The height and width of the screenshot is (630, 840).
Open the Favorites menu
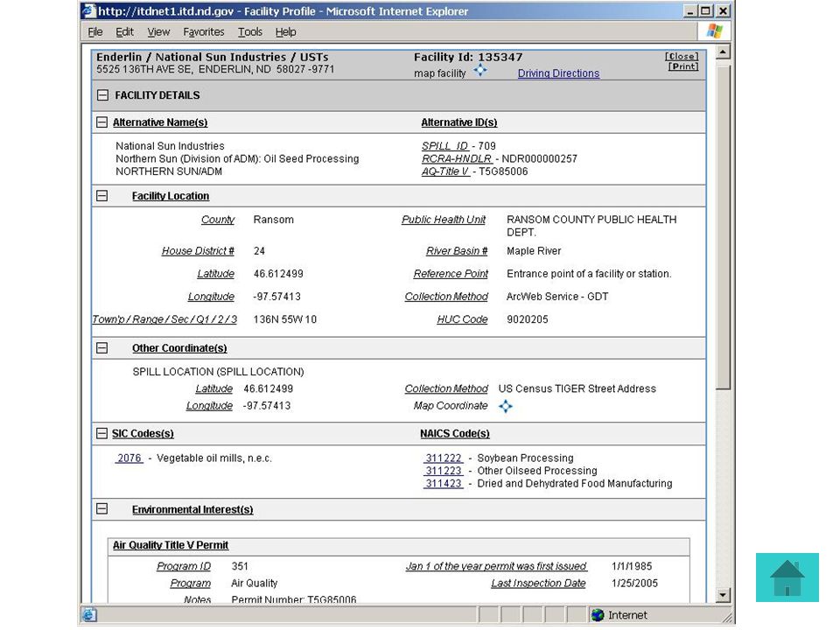click(204, 32)
